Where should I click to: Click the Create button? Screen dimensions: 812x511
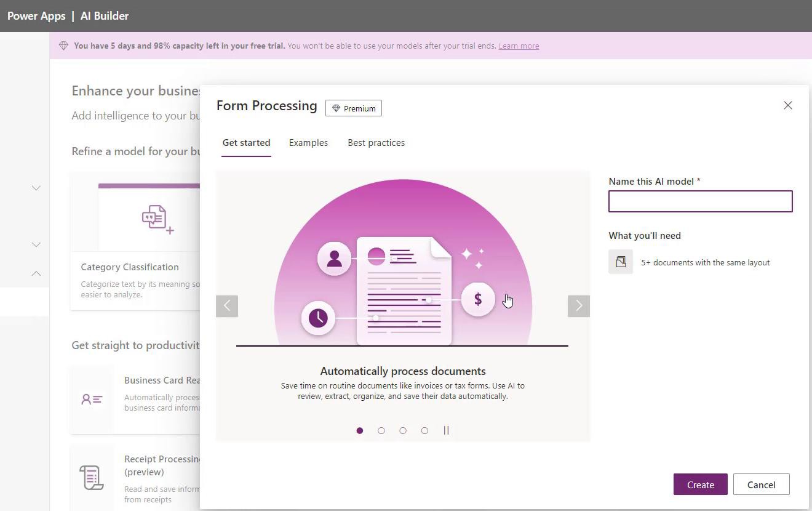700,485
